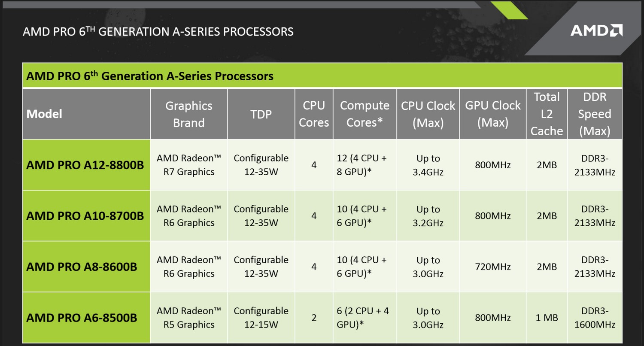Click the Total L2 Cache header
This screenshot has width=644, height=346.
point(547,114)
